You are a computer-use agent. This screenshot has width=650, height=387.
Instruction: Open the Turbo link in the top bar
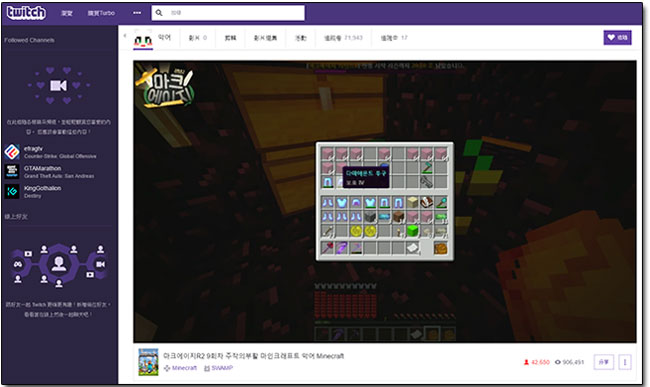(x=101, y=13)
